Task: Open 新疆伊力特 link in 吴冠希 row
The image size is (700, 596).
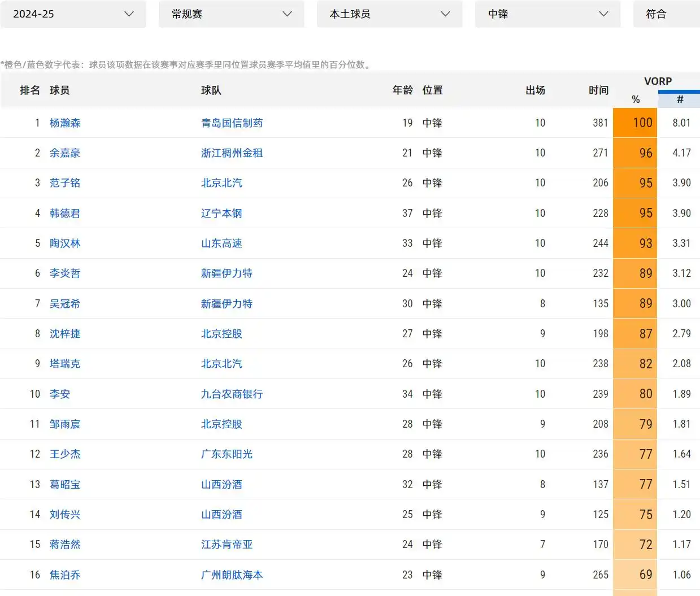Action: [227, 304]
